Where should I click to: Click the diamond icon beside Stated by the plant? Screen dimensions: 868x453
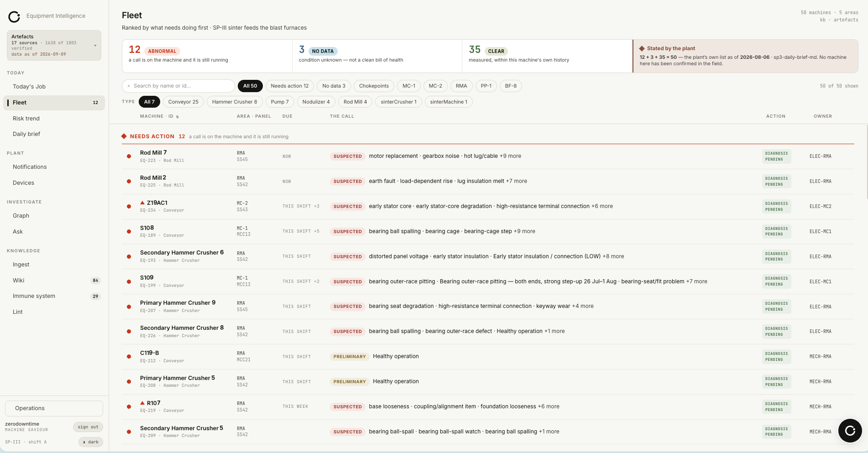642,48
